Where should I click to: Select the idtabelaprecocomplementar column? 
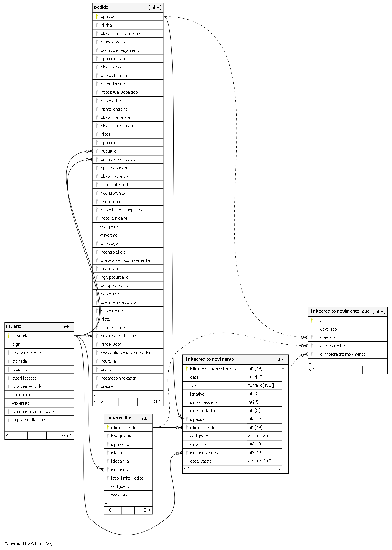128,260
